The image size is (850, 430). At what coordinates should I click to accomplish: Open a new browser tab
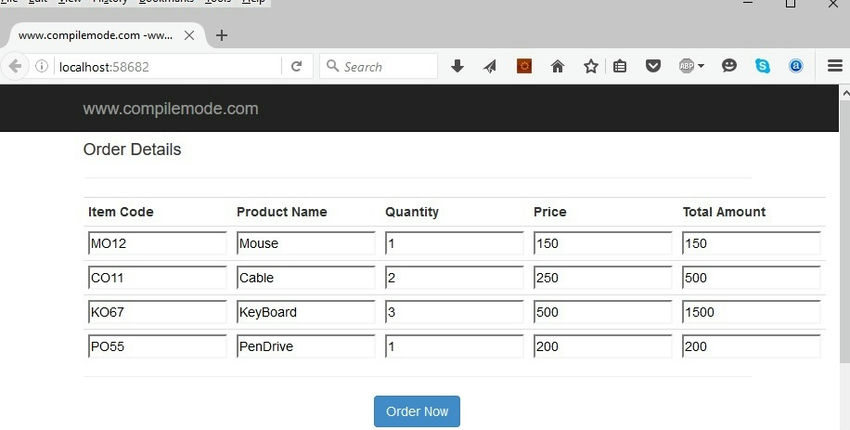click(x=222, y=35)
